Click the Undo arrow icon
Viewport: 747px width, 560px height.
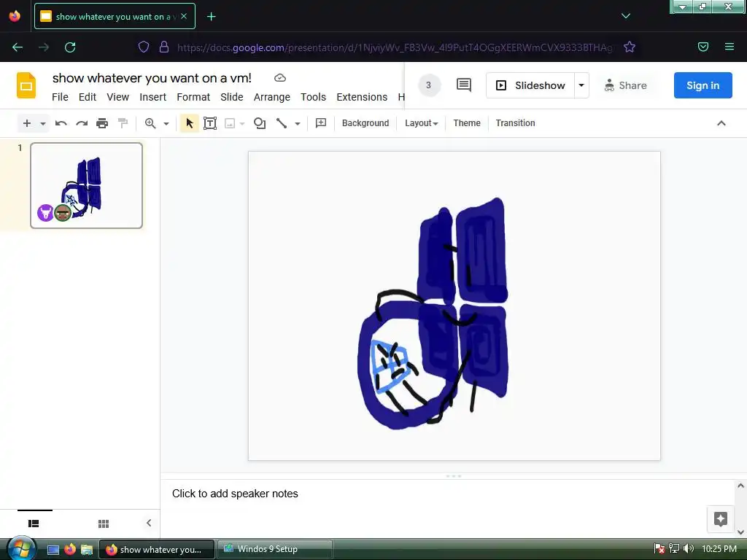point(61,123)
